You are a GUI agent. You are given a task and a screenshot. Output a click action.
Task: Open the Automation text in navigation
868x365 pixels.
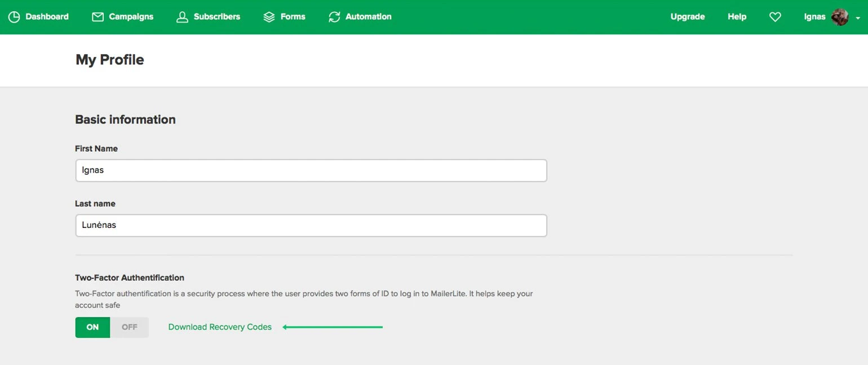(368, 17)
